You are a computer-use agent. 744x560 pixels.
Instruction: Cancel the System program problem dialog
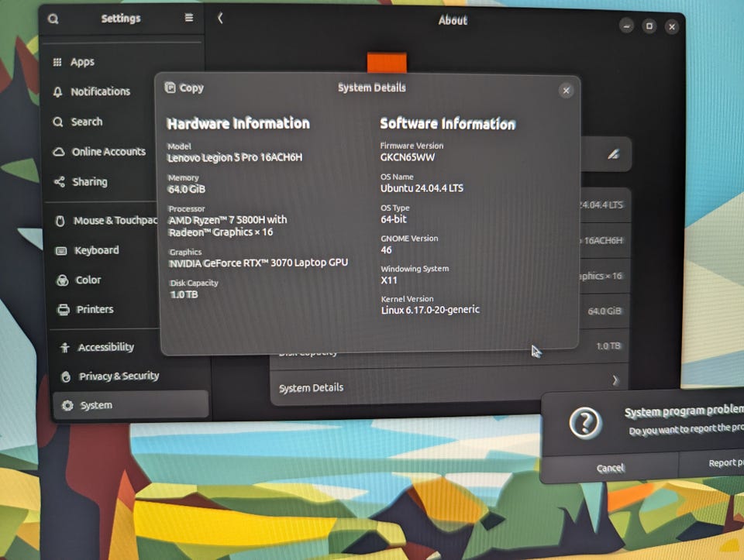[610, 468]
